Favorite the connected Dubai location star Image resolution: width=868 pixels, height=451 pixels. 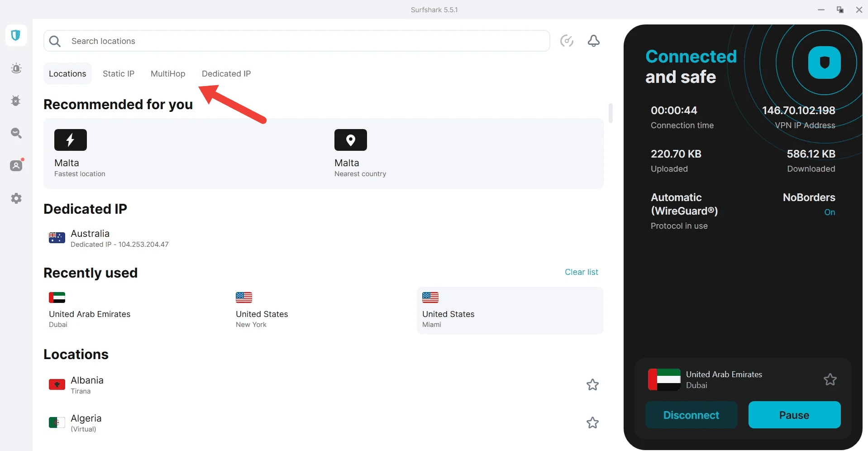click(x=830, y=379)
